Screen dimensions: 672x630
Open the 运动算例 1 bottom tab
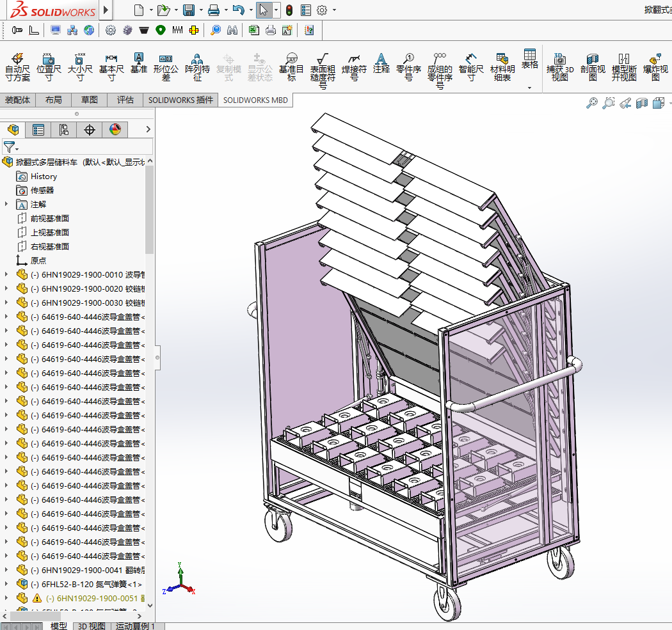(x=134, y=626)
